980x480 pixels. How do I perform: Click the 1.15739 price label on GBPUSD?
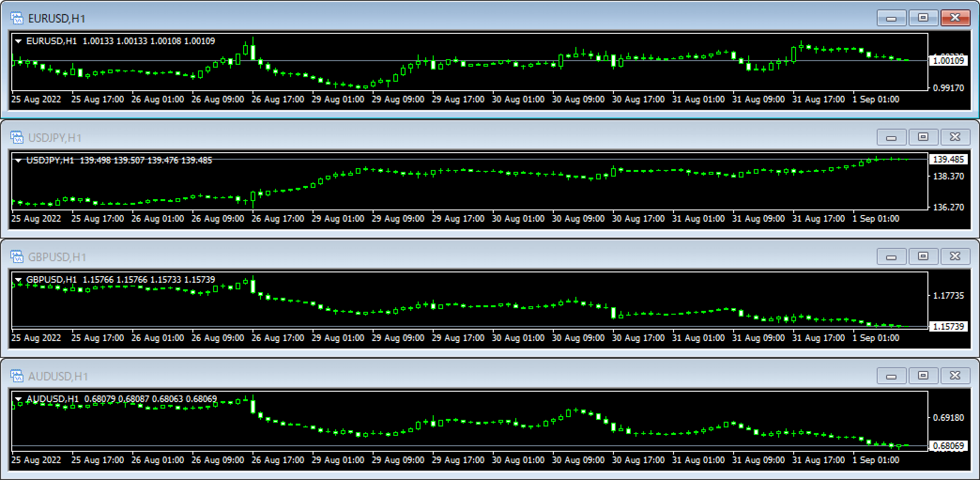[948, 326]
